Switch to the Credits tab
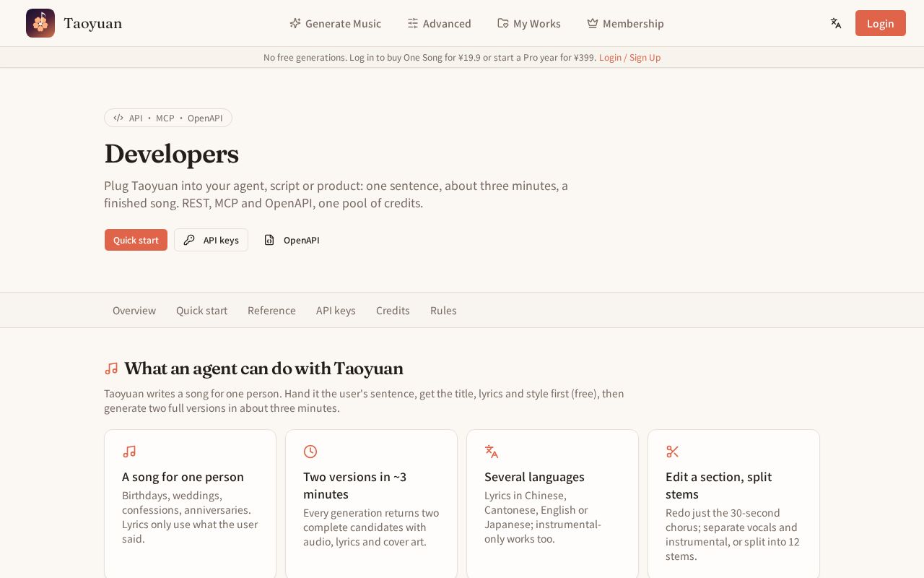Viewport: 924px width, 578px height. pyautogui.click(x=393, y=310)
